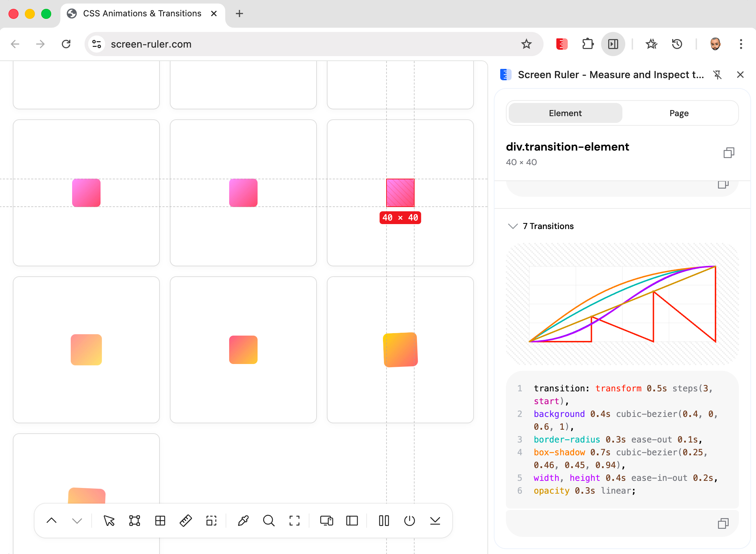Screen dimensions: 756x554
Task: Open the browser extensions puzzle icon
Action: (588, 44)
